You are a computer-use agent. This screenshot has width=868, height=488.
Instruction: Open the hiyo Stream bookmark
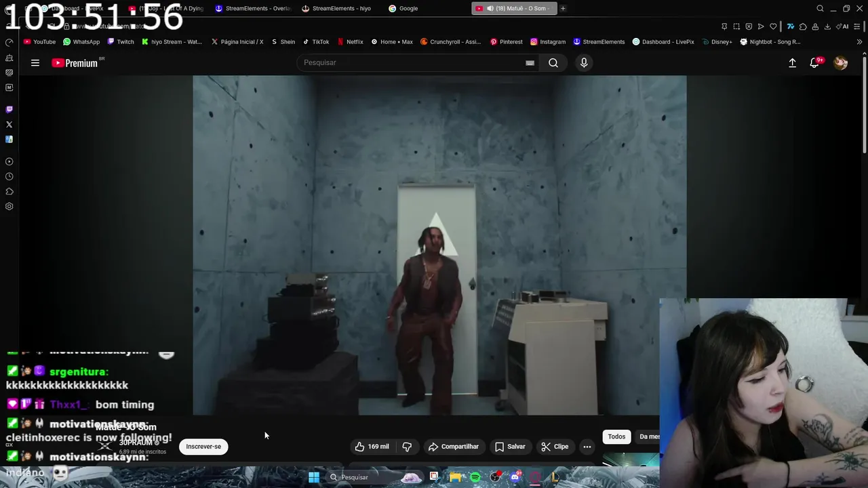(x=172, y=41)
